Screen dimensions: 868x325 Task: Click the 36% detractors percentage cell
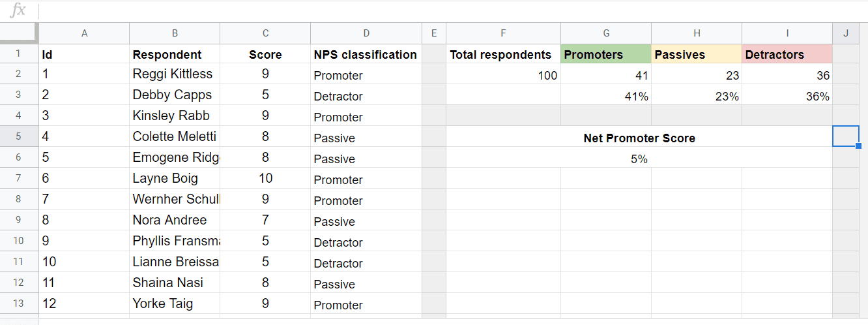point(787,95)
